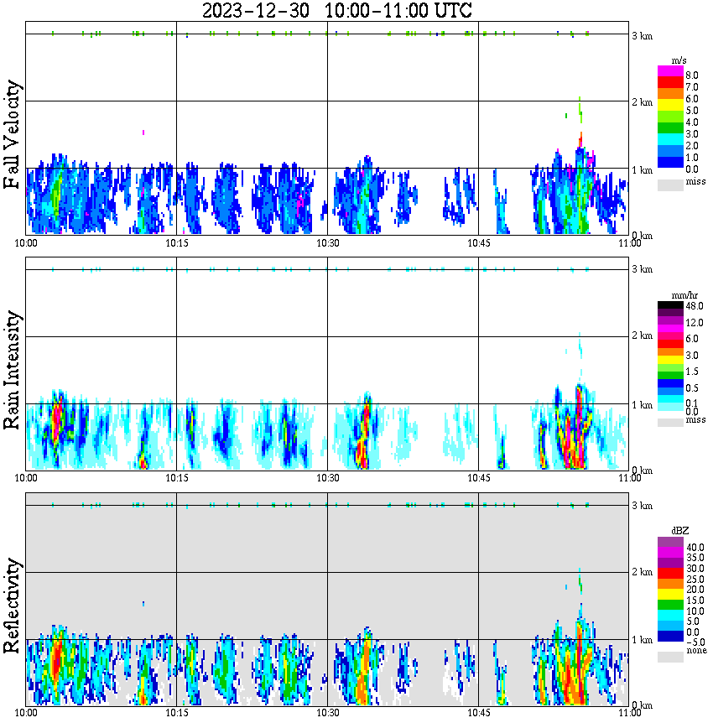Click the '10:45' tick under Fall Velocity plot
The width and height of the screenshot is (713, 728).
tap(479, 243)
